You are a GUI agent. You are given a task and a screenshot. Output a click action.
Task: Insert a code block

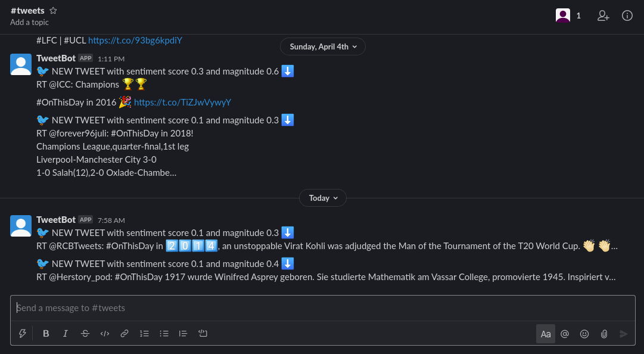203,334
